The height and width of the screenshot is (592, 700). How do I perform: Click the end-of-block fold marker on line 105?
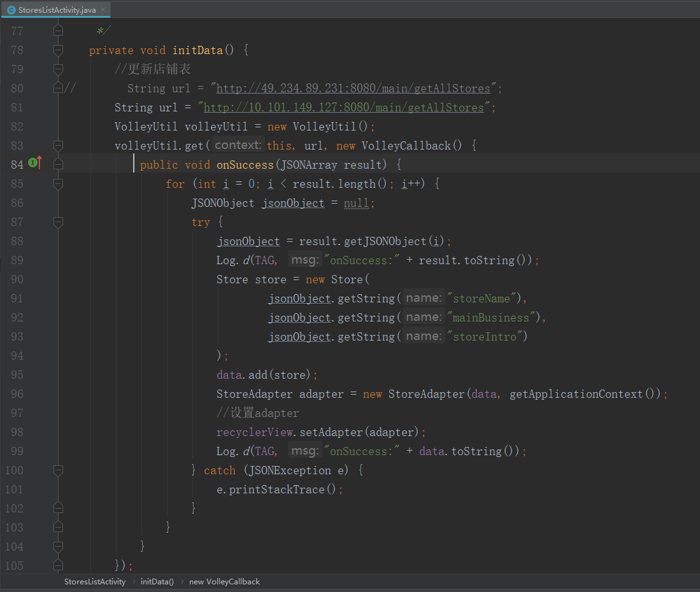coord(59,565)
